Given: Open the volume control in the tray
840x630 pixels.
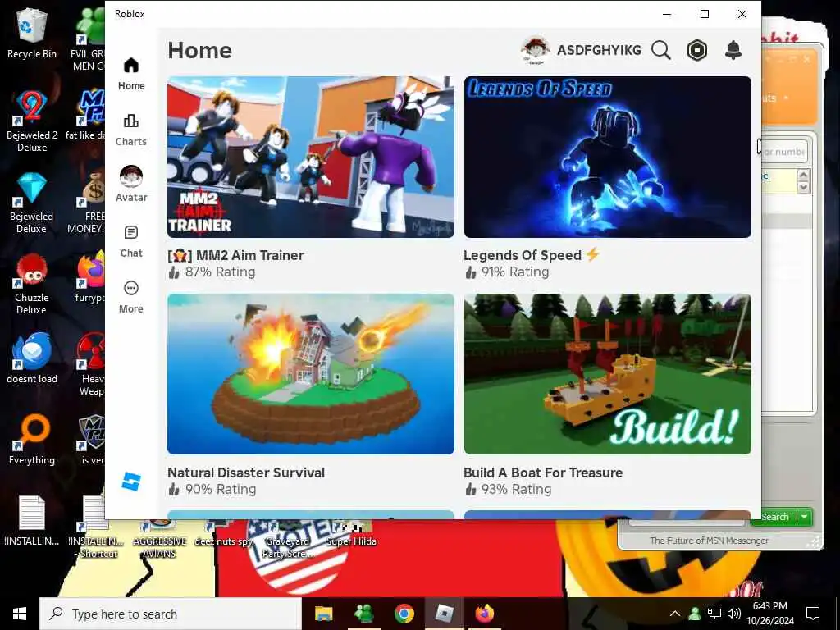Looking at the screenshot, I should [x=734, y=614].
